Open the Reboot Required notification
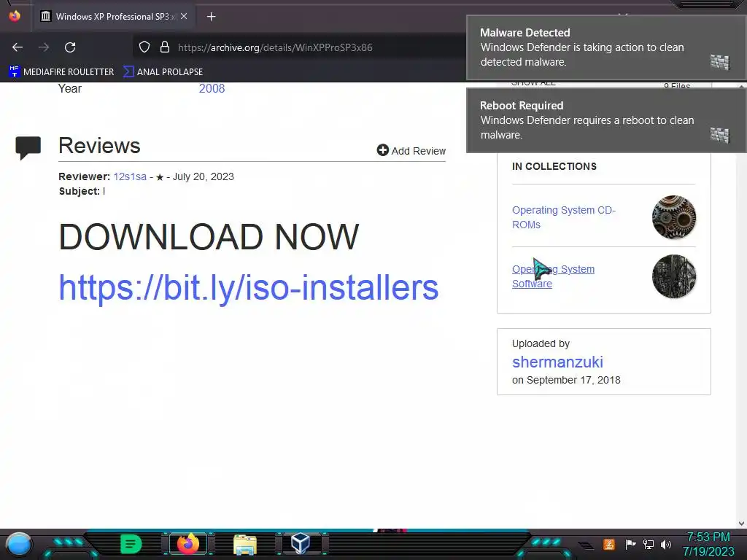Image resolution: width=747 pixels, height=560 pixels. click(606, 120)
